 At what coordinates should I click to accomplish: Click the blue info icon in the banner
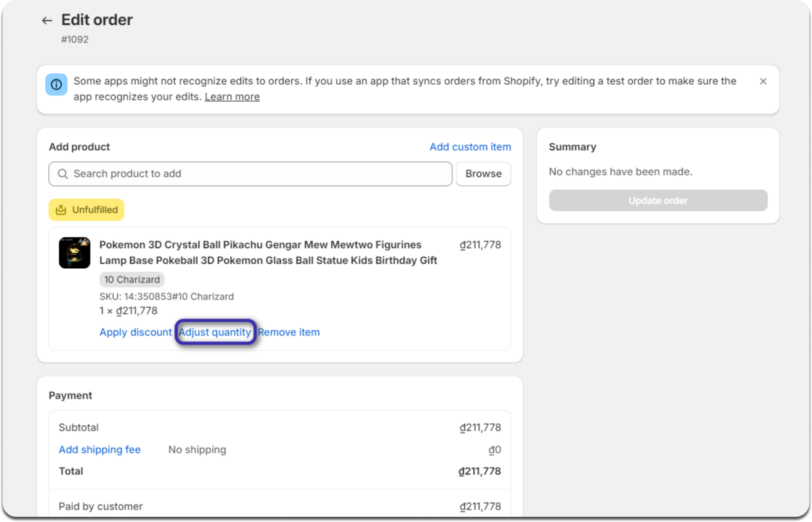(56, 85)
